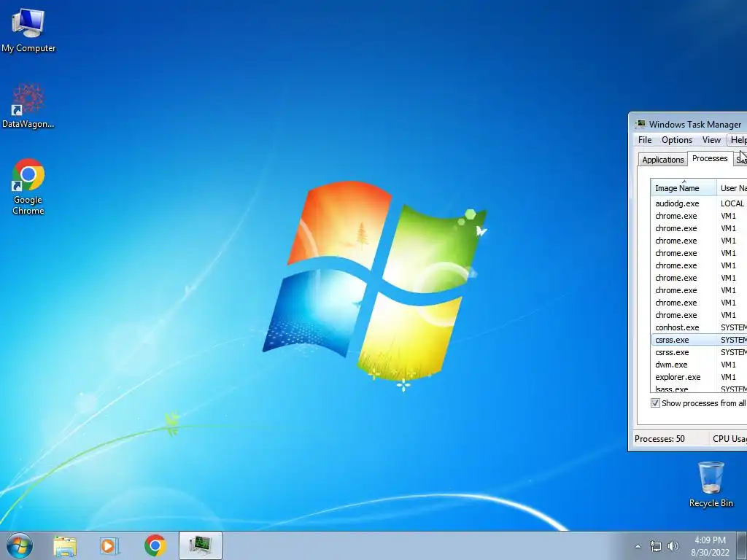Open Windows Explorer from taskbar
Screen dimensions: 747x560
pos(65,545)
